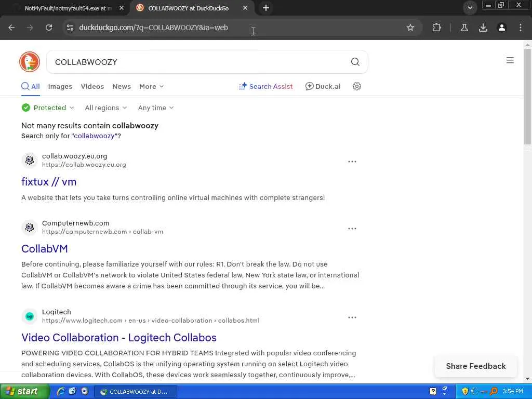Close the NotMyFault/notmyfault64.exe tab
The image size is (532, 399).
[x=122, y=8]
